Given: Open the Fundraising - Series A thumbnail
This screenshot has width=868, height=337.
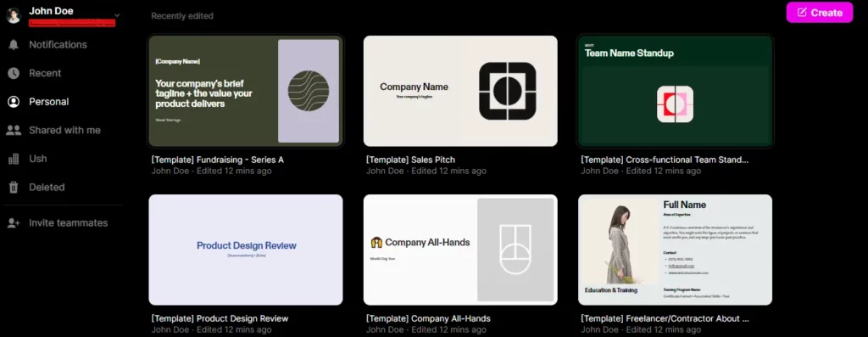Looking at the screenshot, I should point(246,91).
